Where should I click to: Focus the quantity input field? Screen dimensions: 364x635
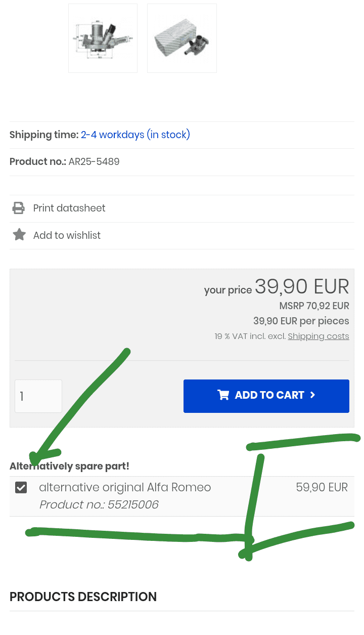38,396
